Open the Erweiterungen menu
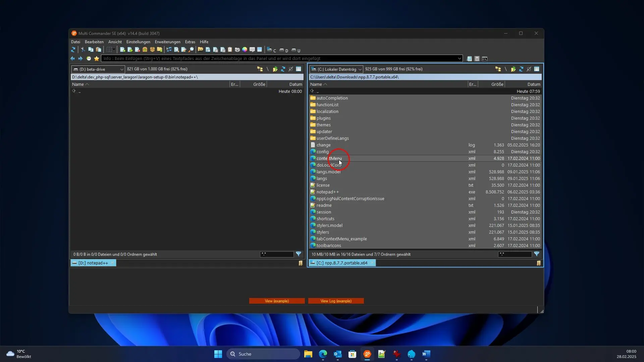The image size is (644, 362). 167,42
